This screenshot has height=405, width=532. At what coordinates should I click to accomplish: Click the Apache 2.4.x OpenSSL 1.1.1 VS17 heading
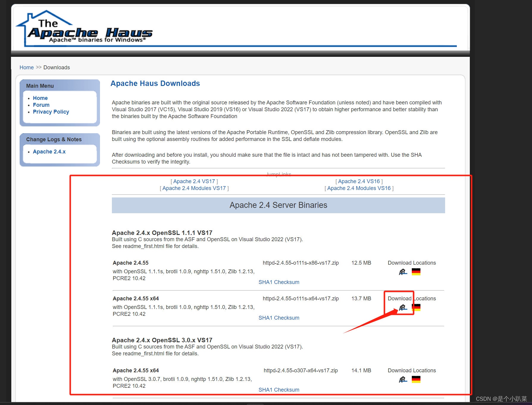coord(162,233)
